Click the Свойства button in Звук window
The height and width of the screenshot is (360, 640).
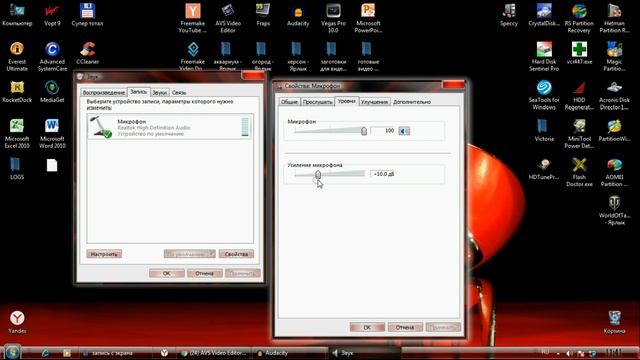tap(236, 254)
